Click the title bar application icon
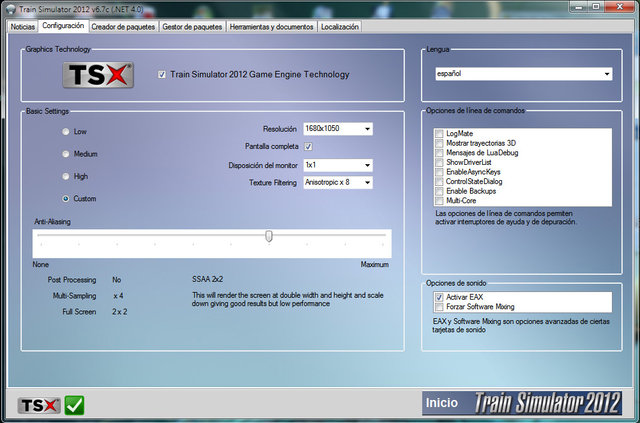This screenshot has height=423, width=640. pos(9,9)
